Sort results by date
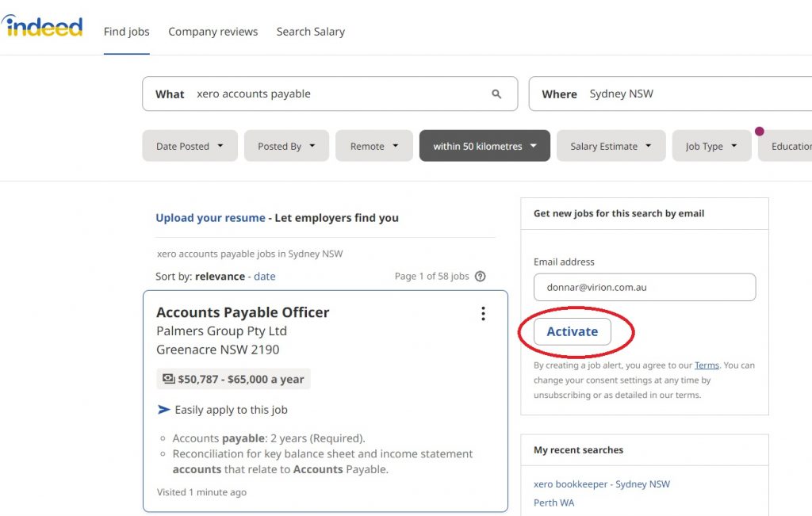Viewport: 812px width, 516px height. click(x=265, y=277)
